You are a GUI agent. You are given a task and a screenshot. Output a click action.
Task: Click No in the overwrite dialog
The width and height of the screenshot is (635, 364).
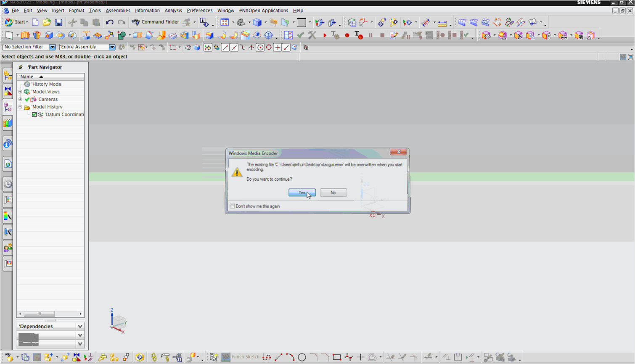[333, 193]
